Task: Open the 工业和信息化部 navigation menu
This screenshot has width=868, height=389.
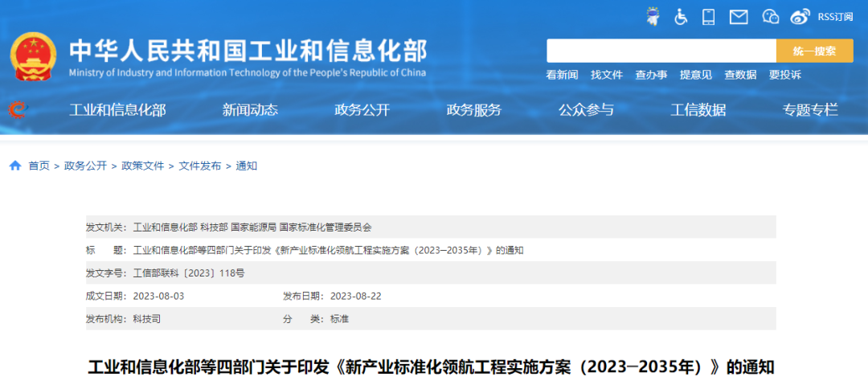Action: [117, 110]
